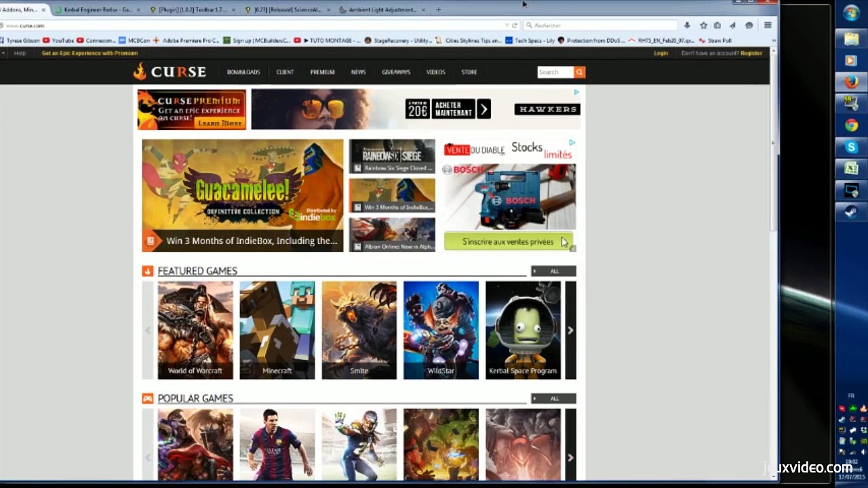Screen dimensions: 868x488
Task: Open the Client menu item
Action: click(285, 72)
